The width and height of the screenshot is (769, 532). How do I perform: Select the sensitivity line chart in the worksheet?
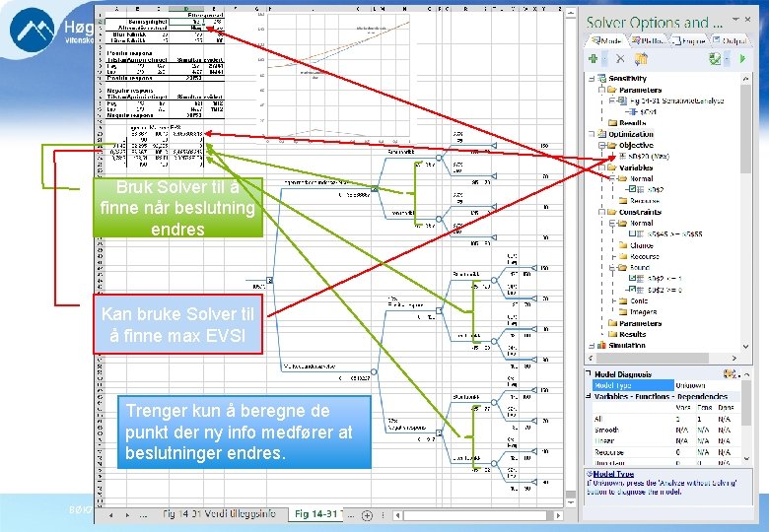pyautogui.click(x=338, y=78)
